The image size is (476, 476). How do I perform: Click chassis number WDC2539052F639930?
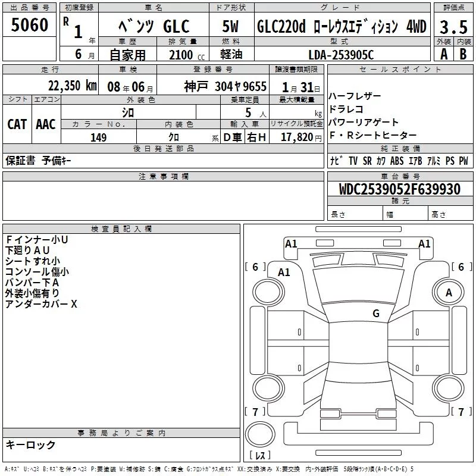tap(400, 189)
